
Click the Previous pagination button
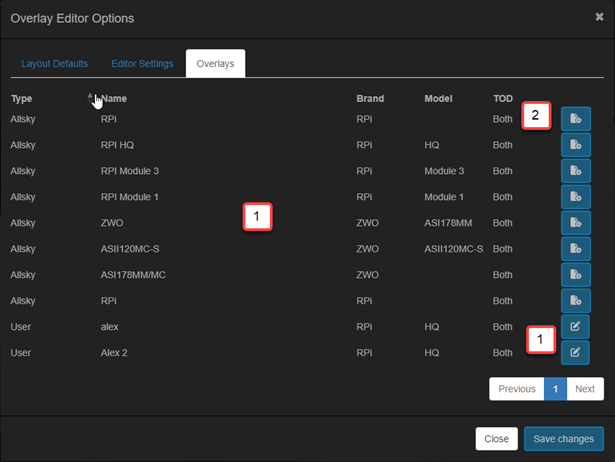coord(517,389)
